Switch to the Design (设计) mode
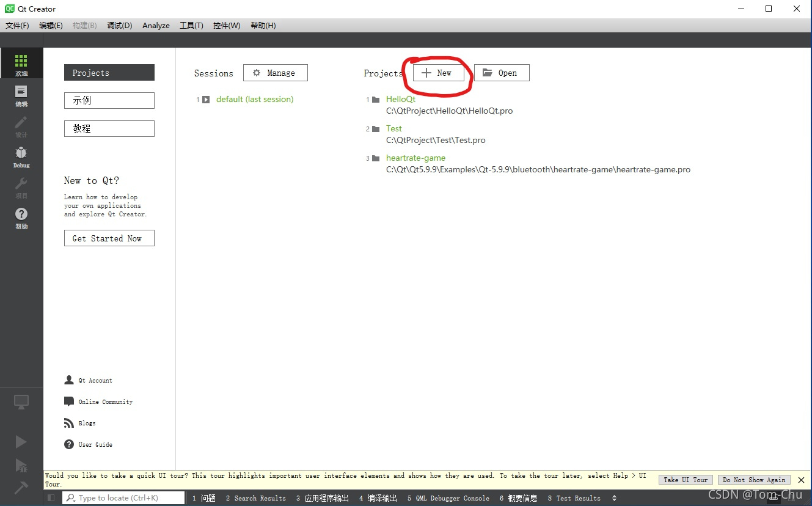This screenshot has height=506, width=812. [21, 125]
